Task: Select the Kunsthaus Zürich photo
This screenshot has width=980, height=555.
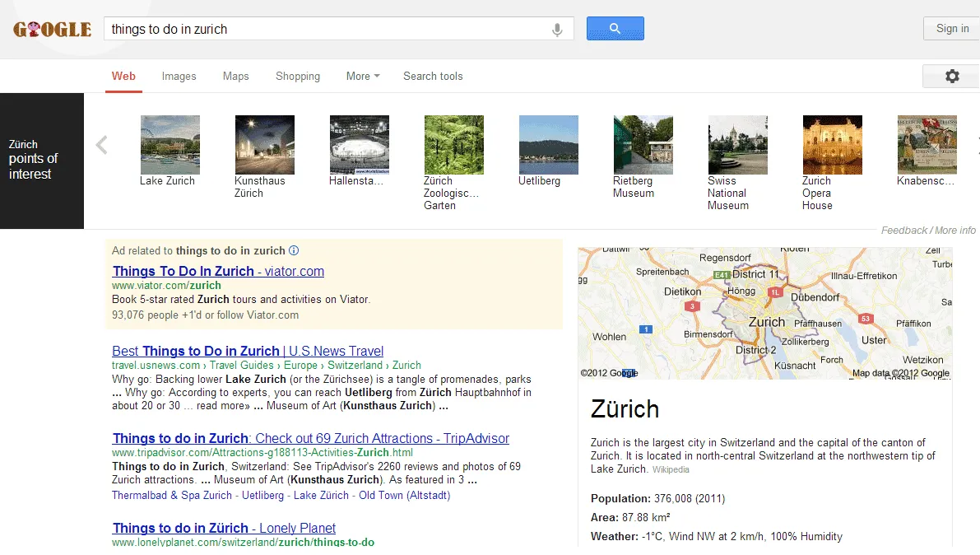Action: pos(264,145)
